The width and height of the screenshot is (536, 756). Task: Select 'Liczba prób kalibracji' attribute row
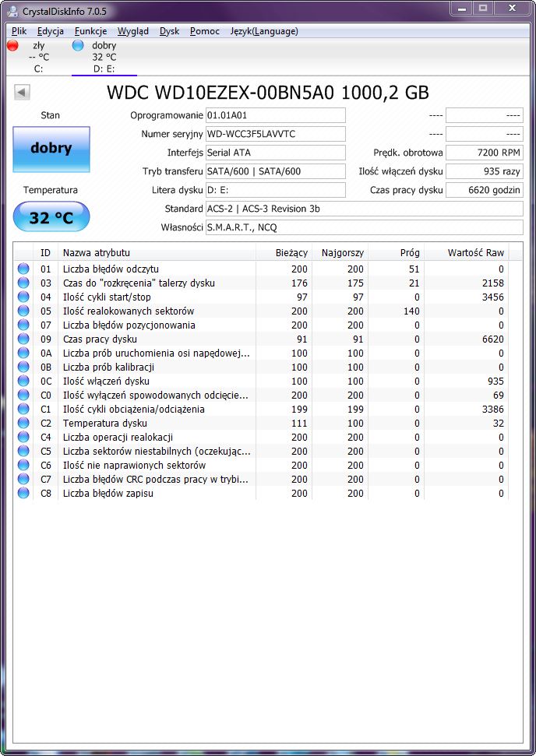click(x=261, y=367)
